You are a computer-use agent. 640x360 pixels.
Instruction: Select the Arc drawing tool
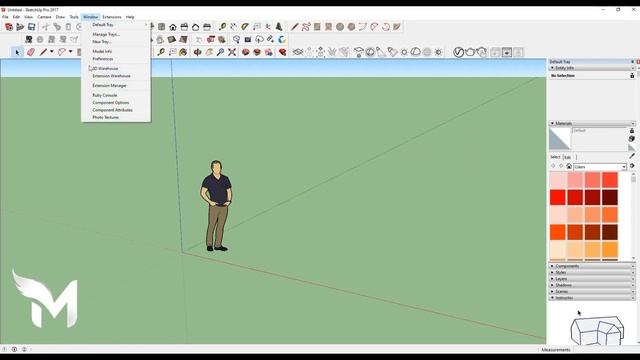(62, 52)
